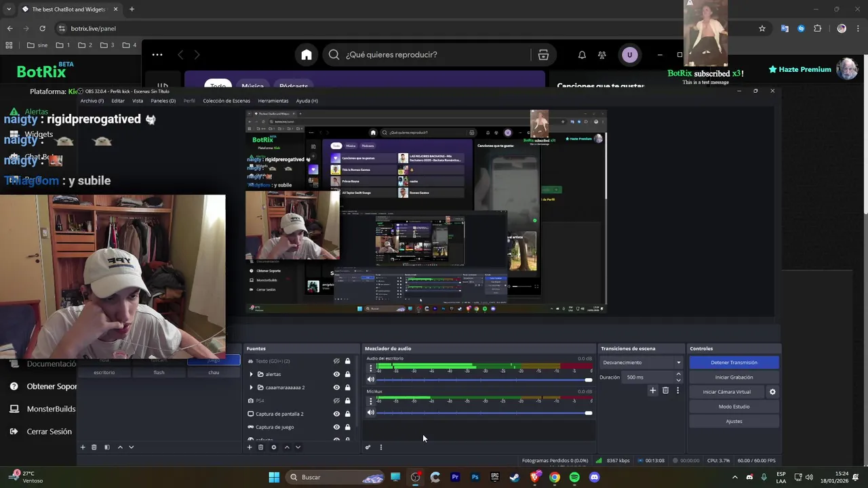This screenshot has height=488, width=868.
Task: Increase transition duration with up arrow
Action: (x=678, y=374)
